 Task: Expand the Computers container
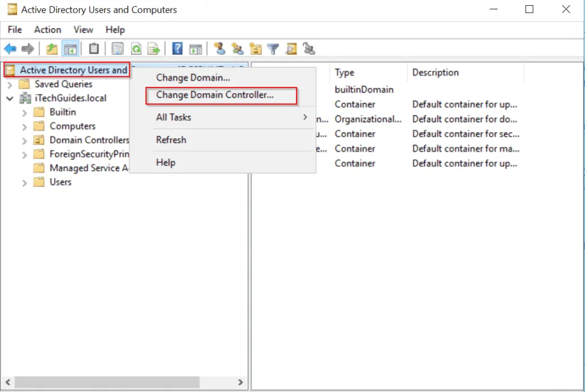pyautogui.click(x=25, y=127)
